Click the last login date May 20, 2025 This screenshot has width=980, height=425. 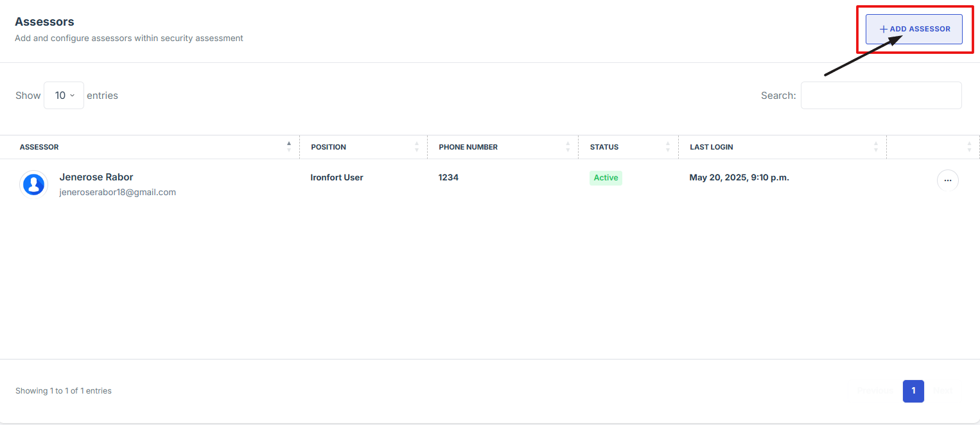point(739,177)
